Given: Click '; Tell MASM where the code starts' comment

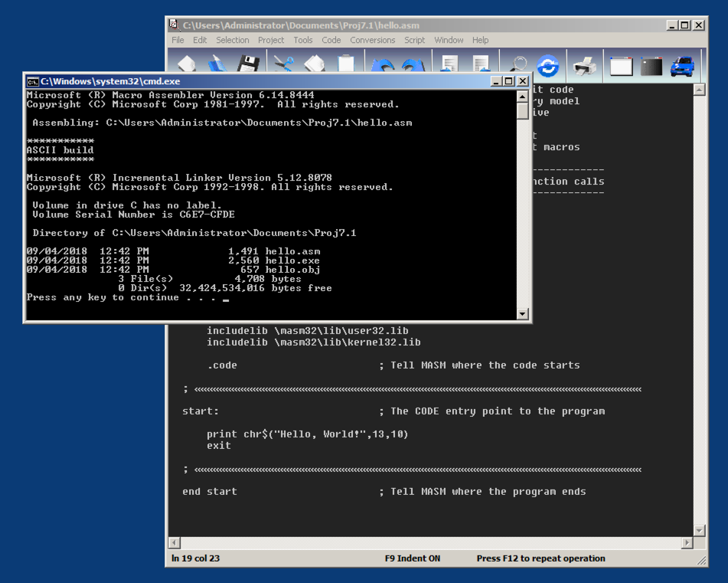Looking at the screenshot, I should [479, 365].
